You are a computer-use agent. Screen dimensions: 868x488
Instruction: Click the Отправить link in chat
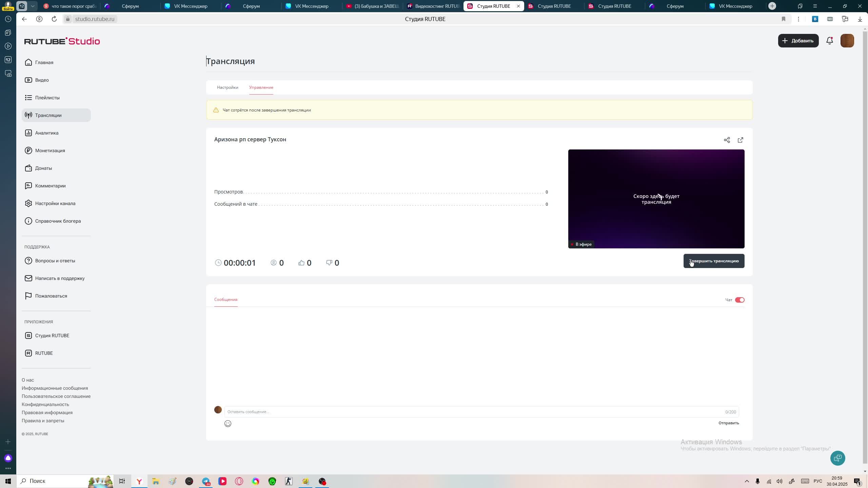coord(729,423)
